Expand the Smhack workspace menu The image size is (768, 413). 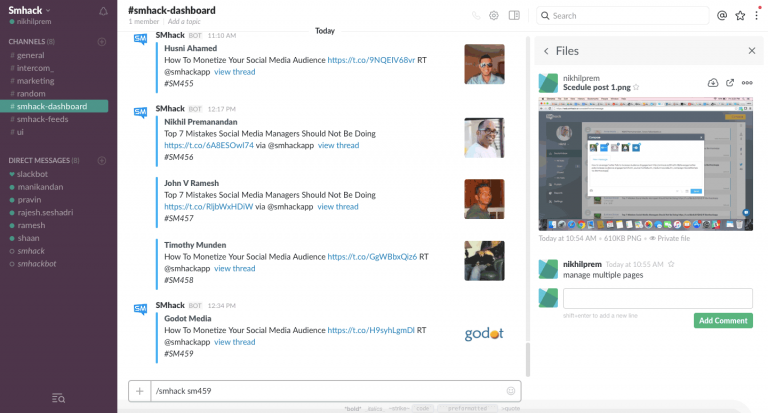pyautogui.click(x=32, y=10)
